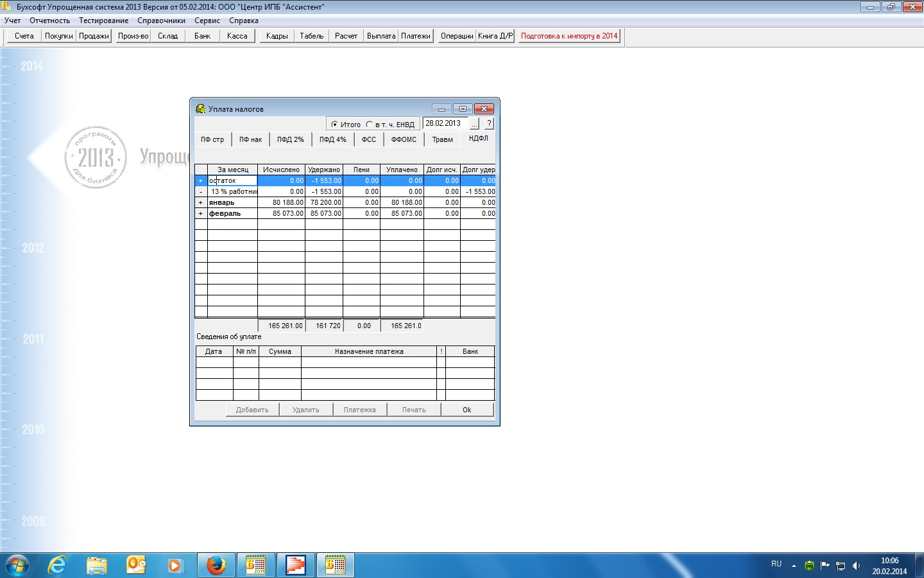924x578 pixels.
Task: Expand the январь row
Action: coord(201,203)
